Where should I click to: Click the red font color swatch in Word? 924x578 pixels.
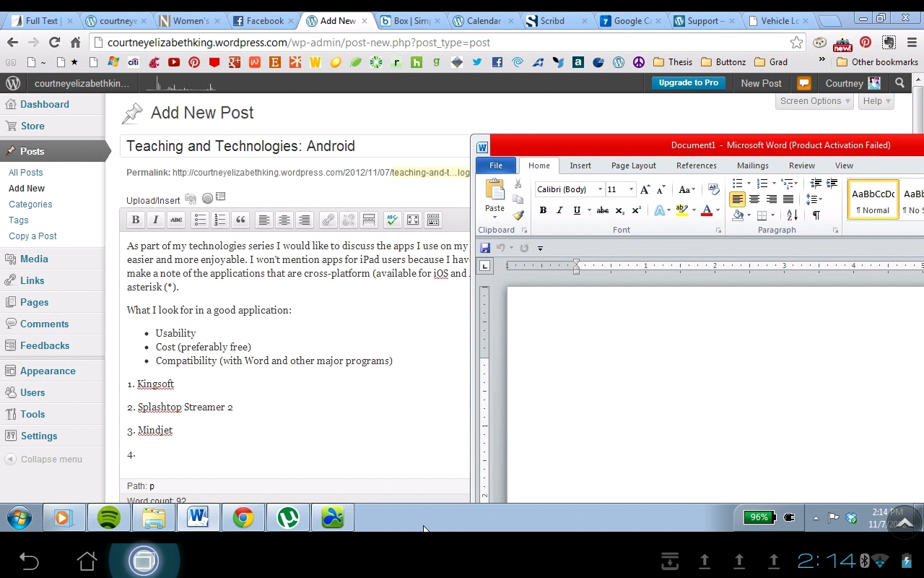[706, 211]
